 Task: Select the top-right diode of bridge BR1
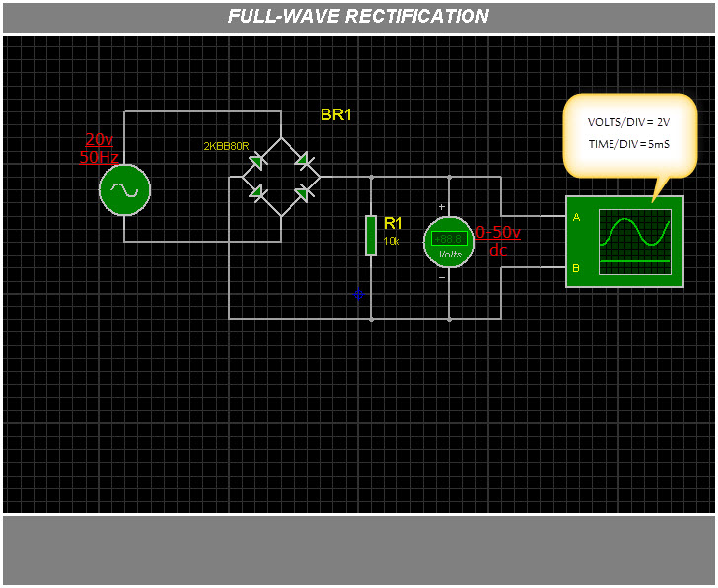click(303, 161)
